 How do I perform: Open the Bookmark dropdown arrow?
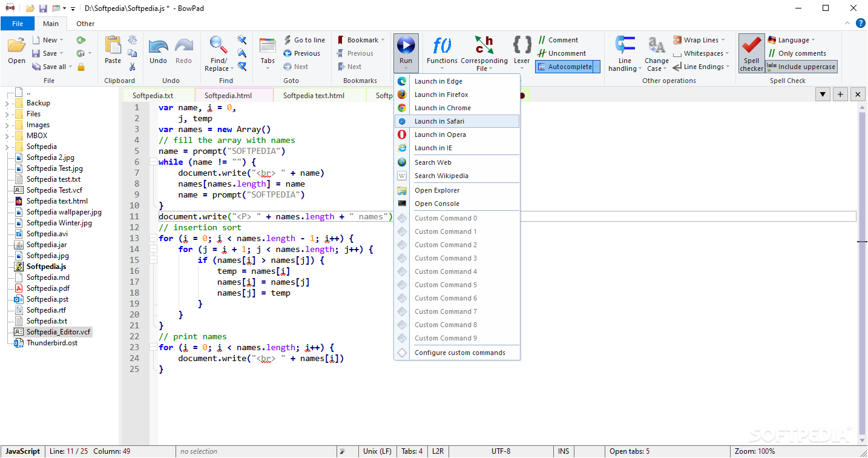[x=383, y=41]
